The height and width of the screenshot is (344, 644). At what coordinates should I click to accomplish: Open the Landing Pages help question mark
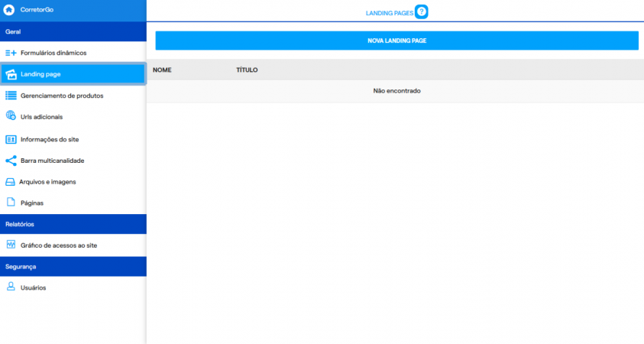click(422, 11)
